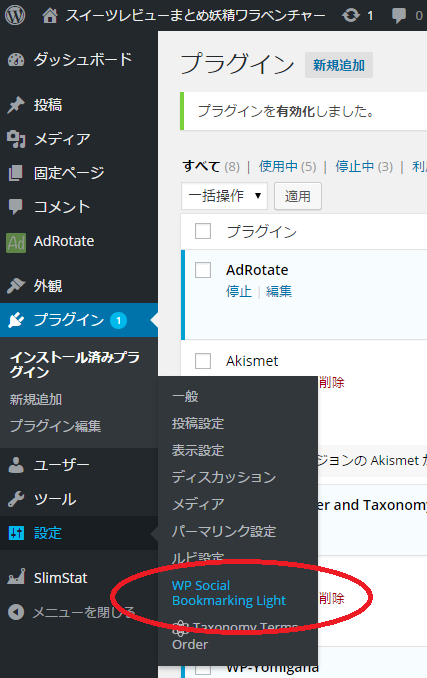Open site home icon in admin bar
The width and height of the screenshot is (427, 678).
(x=50, y=16)
